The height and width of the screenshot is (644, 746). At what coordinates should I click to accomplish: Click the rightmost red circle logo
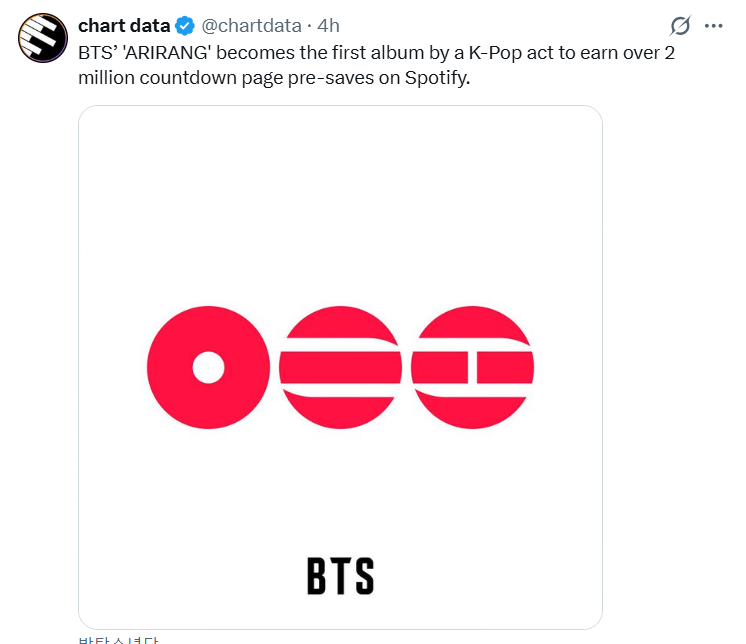click(472, 367)
